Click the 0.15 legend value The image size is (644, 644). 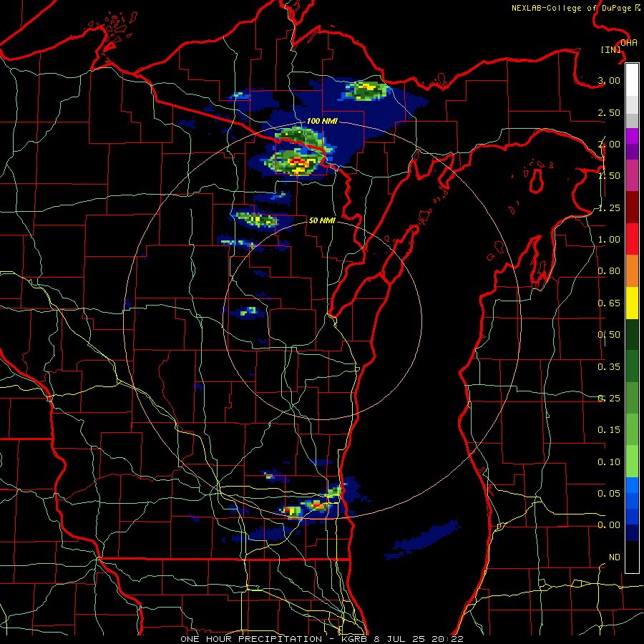point(609,430)
